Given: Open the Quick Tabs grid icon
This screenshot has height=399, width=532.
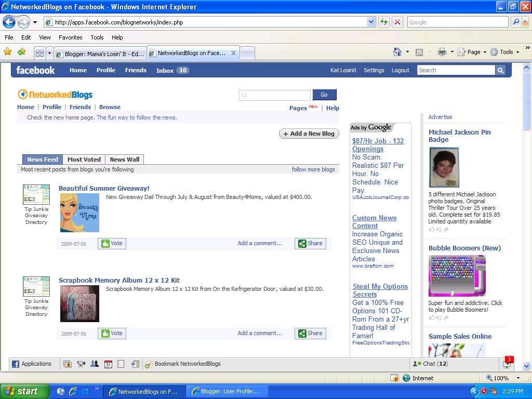Looking at the screenshot, I should 39,54.
